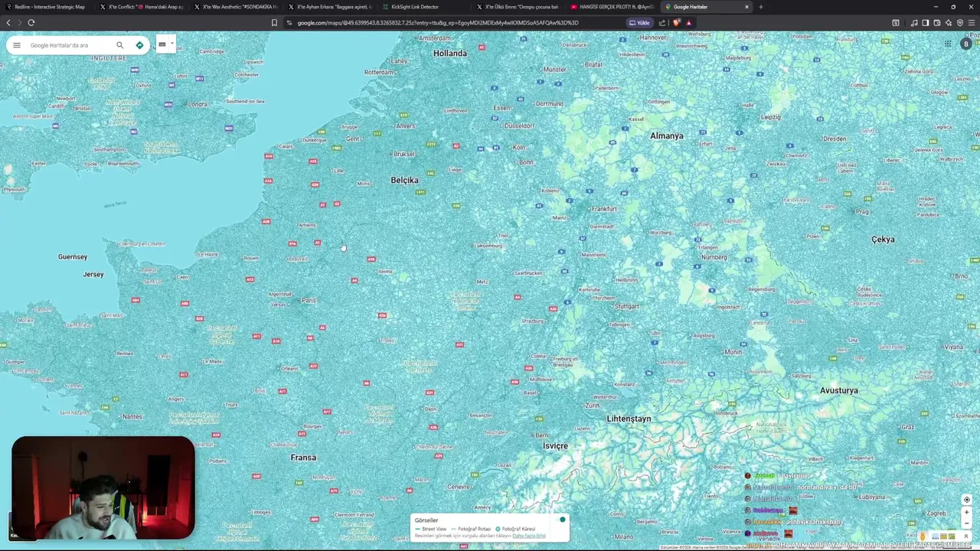
Task: Open the Brave Wallet icon
Action: point(937,22)
